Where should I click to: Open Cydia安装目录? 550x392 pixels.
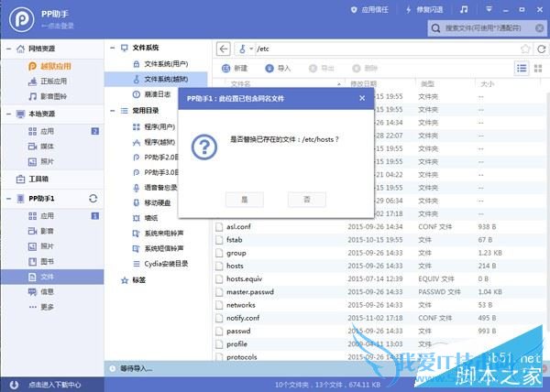pos(160,264)
